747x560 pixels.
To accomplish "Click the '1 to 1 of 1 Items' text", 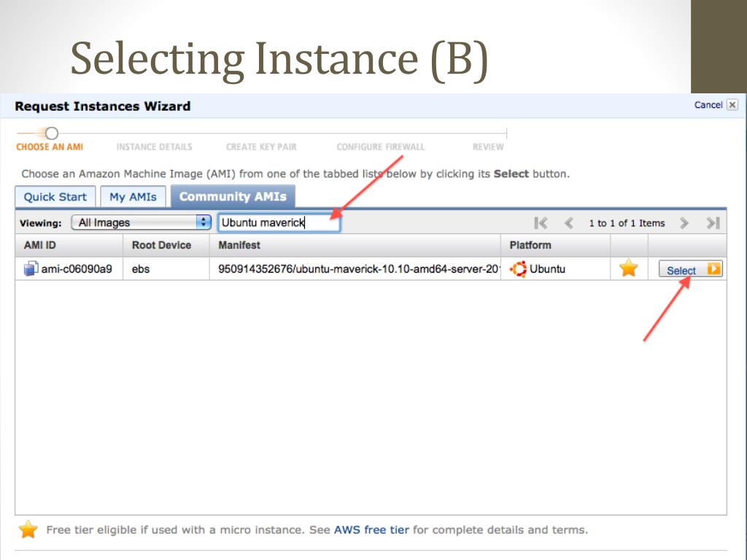I will coord(627,223).
